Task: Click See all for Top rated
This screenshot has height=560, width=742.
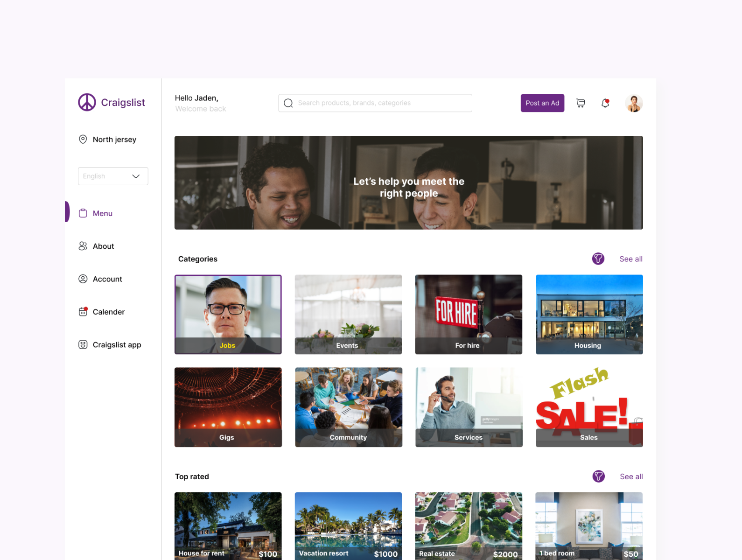Action: 631,476
